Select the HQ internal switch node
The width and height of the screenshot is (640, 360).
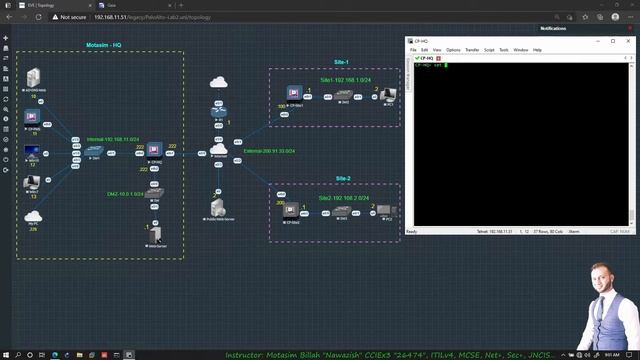(x=94, y=151)
